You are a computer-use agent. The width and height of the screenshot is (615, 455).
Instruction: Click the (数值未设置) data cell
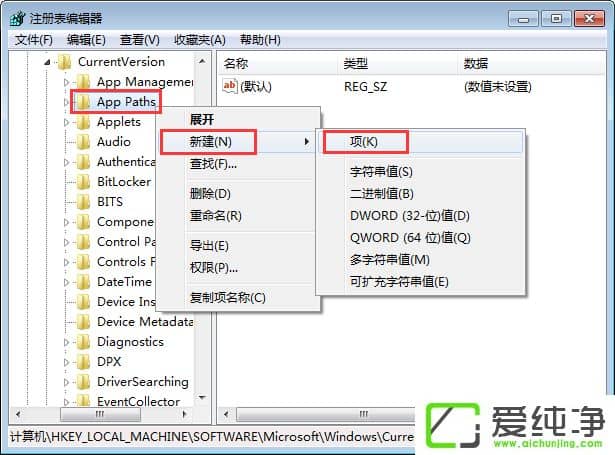pos(498,86)
